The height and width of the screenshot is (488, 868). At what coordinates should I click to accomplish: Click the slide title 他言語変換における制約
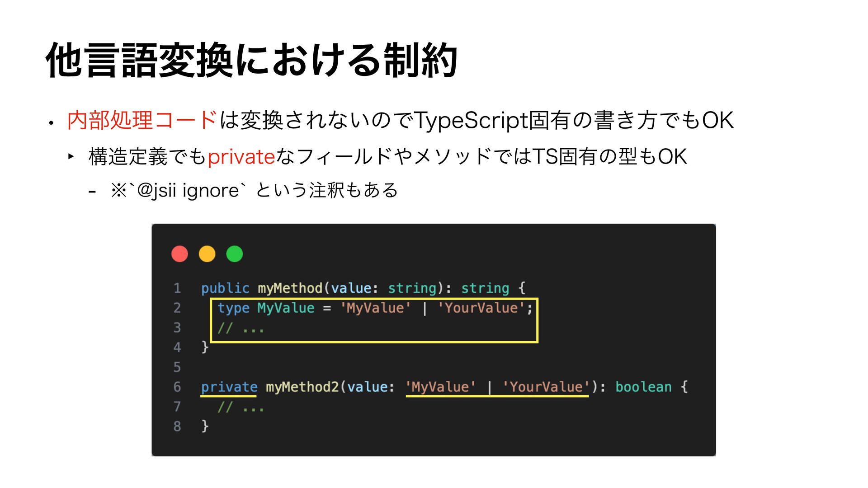[x=251, y=60]
